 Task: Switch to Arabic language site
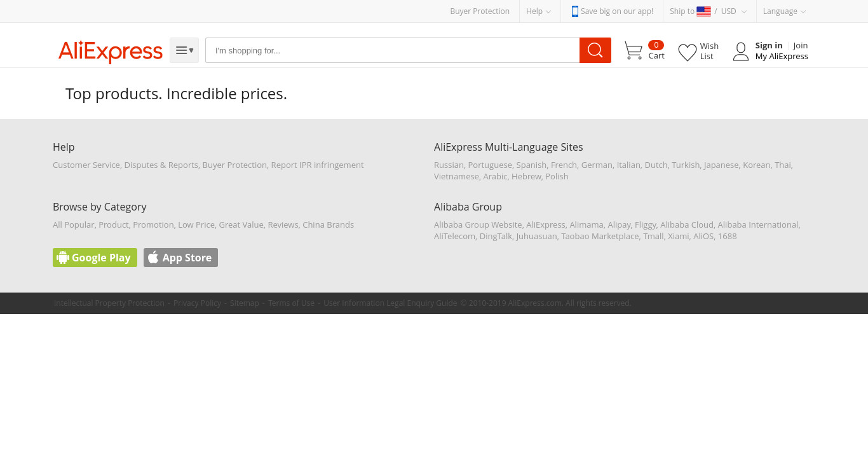point(495,176)
